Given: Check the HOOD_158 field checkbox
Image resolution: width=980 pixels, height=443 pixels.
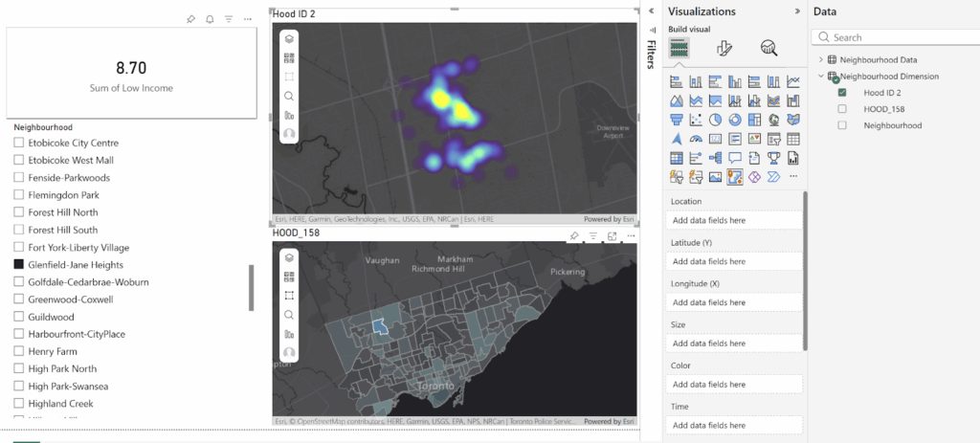Looking at the screenshot, I should pos(842,109).
